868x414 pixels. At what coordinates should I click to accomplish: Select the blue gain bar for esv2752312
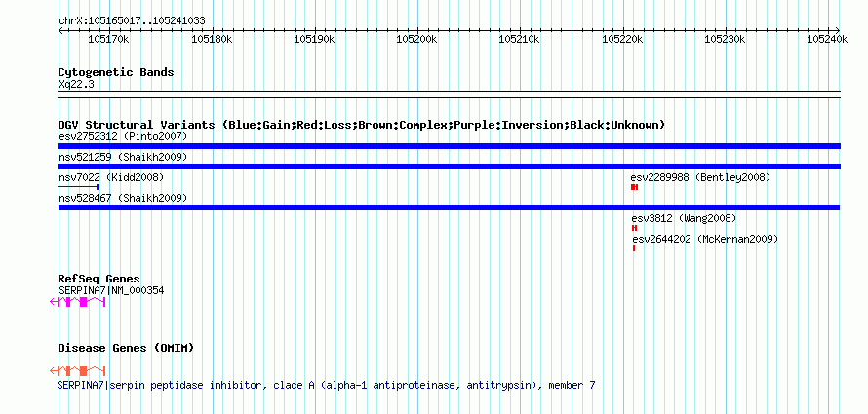(449, 146)
